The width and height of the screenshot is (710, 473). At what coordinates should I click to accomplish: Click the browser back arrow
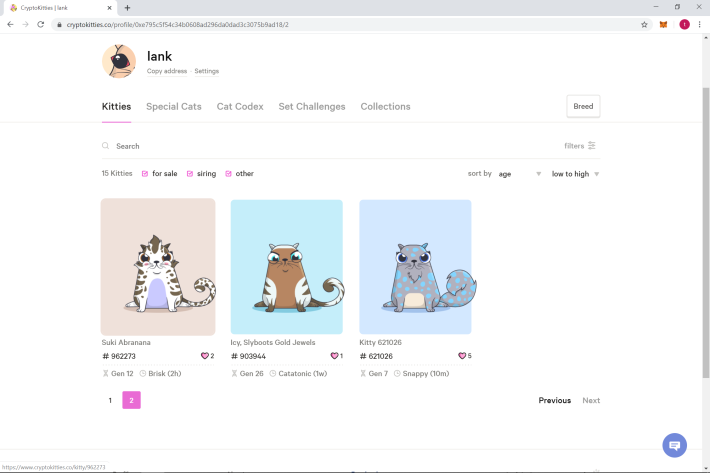coord(10,24)
